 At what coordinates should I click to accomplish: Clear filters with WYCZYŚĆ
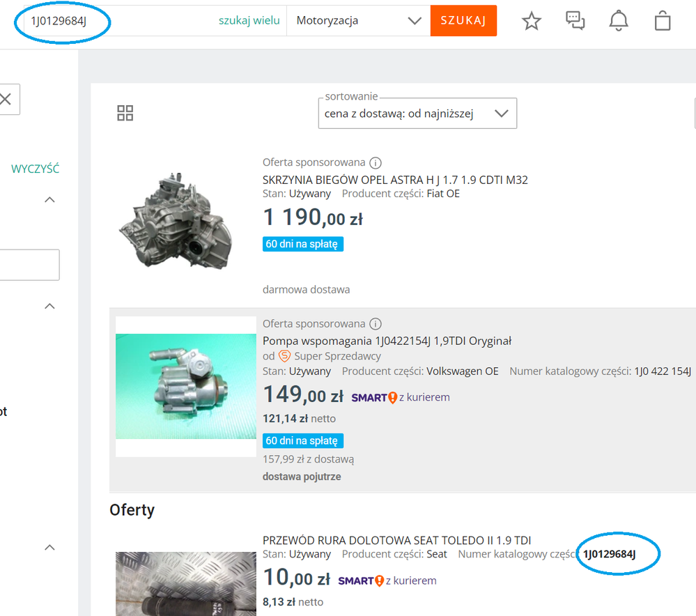(35, 169)
